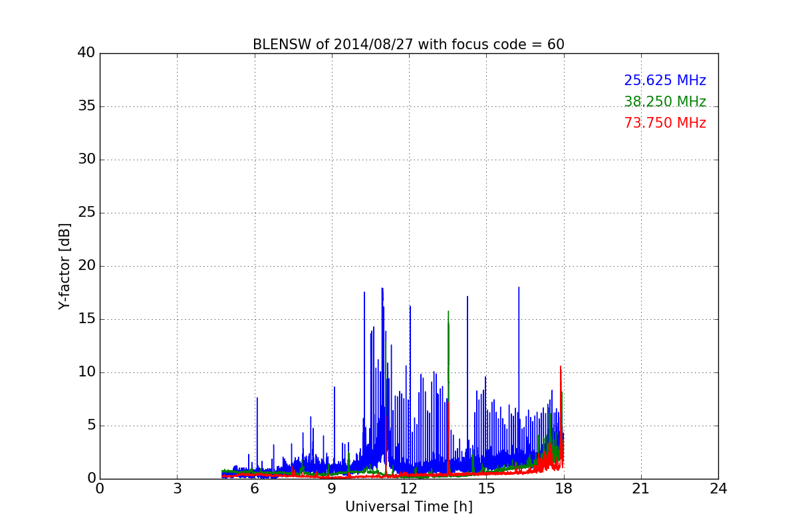Click the x-axis tick label 12
Screen dimensions: 798x532
[x=408, y=488]
